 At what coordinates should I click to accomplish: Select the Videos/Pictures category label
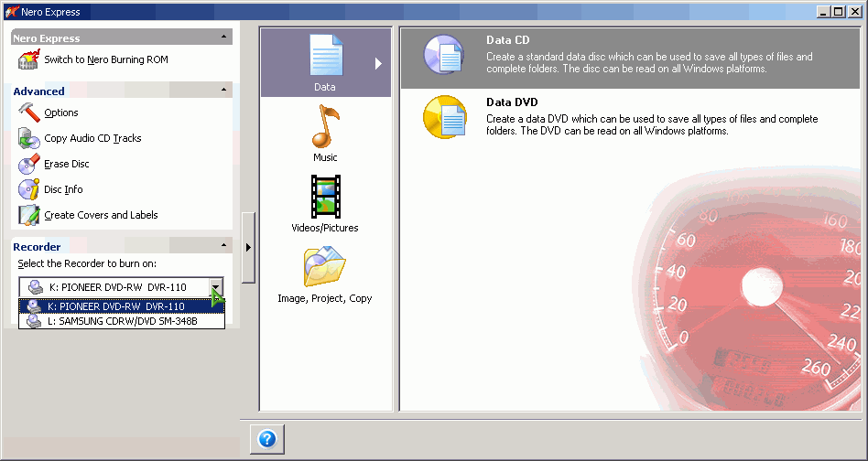coord(325,228)
